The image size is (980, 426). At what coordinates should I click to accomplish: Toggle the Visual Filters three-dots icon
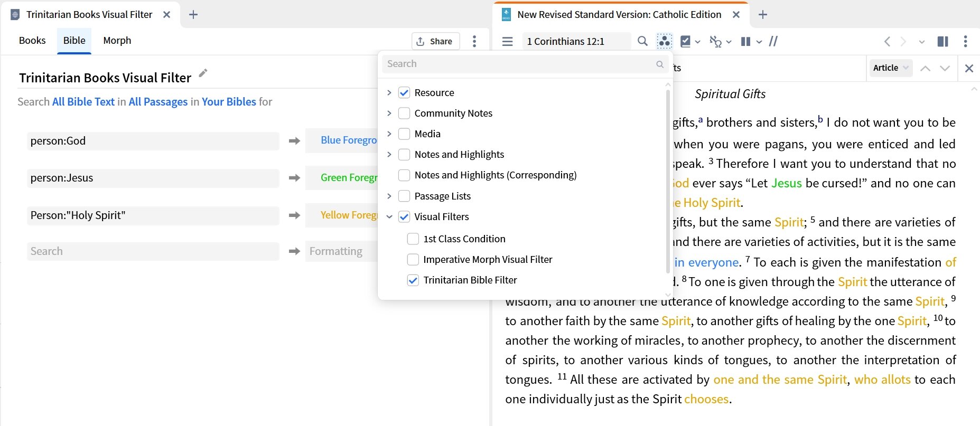[664, 41]
